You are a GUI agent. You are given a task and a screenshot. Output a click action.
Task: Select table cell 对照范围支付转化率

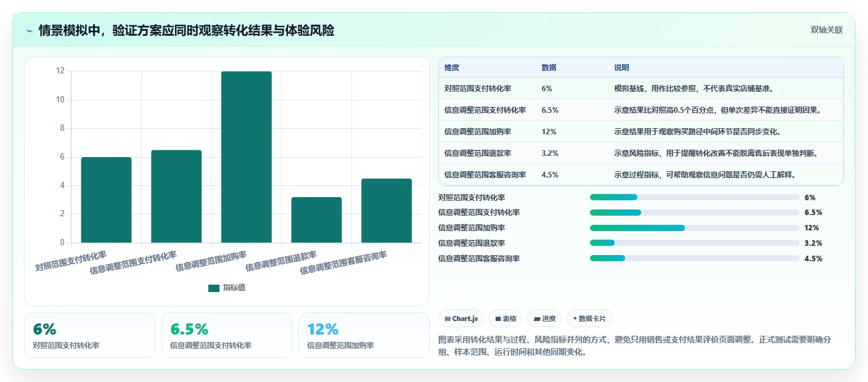pos(478,88)
